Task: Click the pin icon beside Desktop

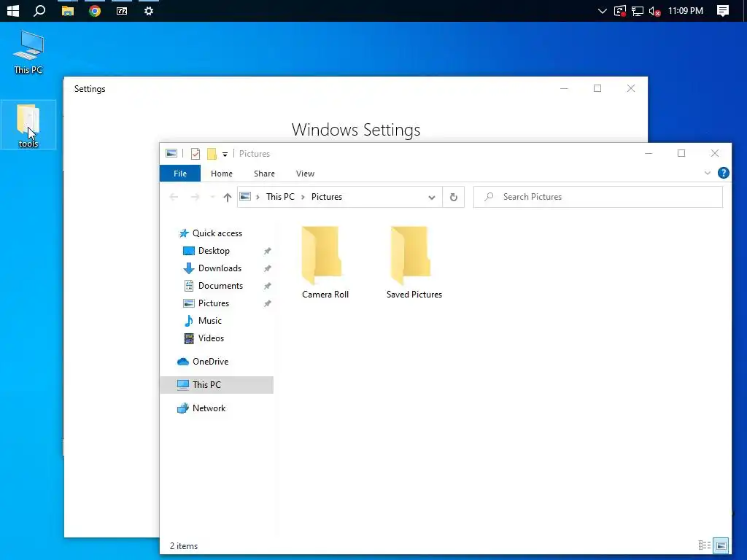Action: [x=267, y=251]
